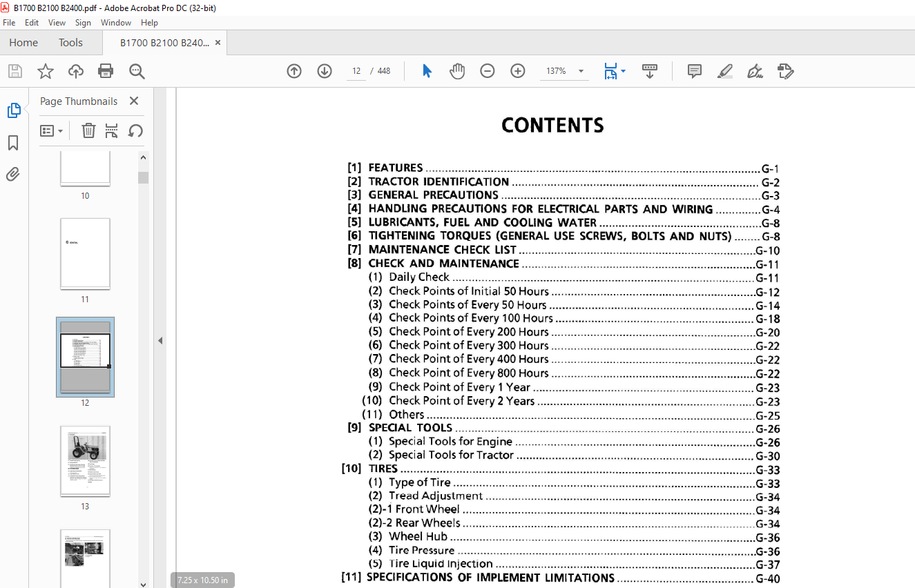Image resolution: width=915 pixels, height=588 pixels.
Task: Click the SPECIAL TOOLS contents heading
Action: coord(563,428)
